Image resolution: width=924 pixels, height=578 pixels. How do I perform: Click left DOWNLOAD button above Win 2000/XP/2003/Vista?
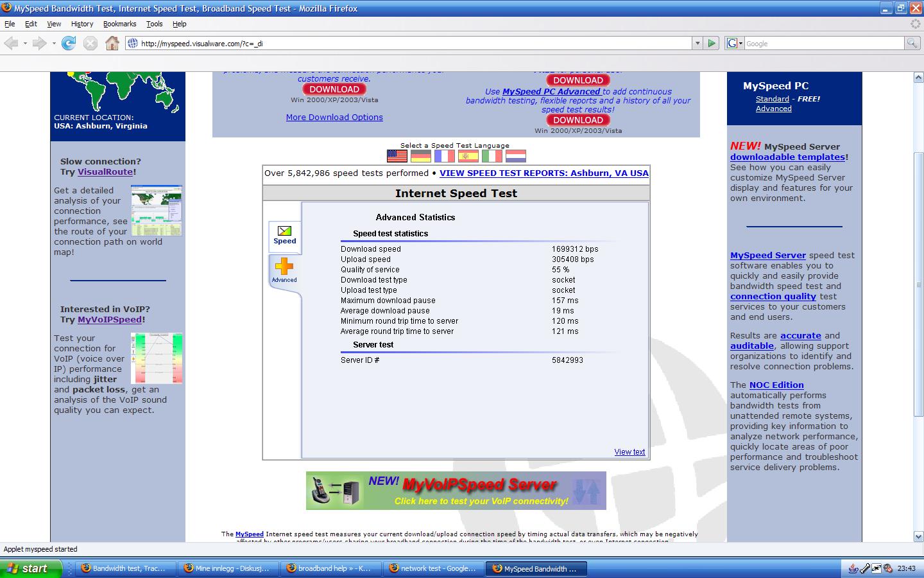pos(334,89)
